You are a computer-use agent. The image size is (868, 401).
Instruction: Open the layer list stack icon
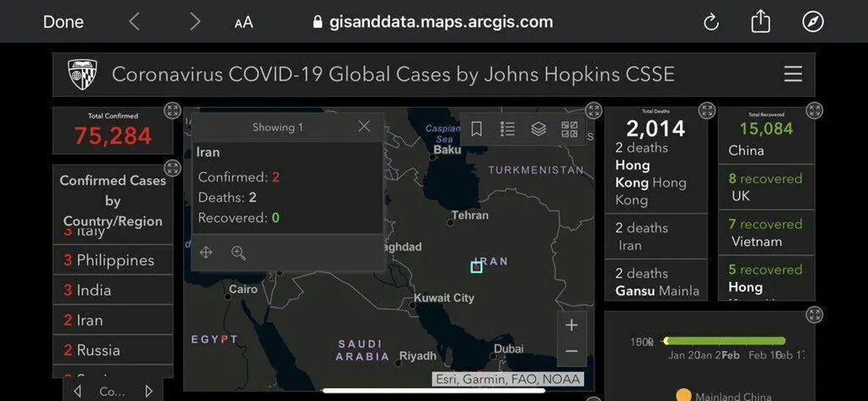[x=538, y=129]
